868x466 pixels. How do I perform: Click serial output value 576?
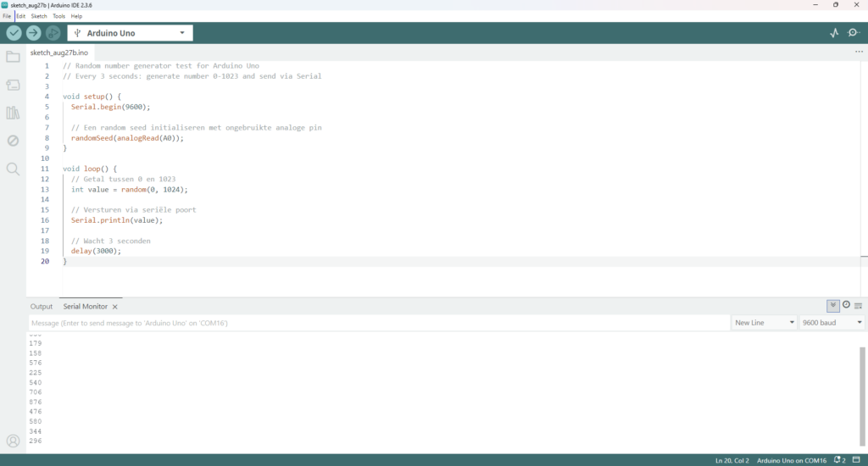[x=36, y=363]
